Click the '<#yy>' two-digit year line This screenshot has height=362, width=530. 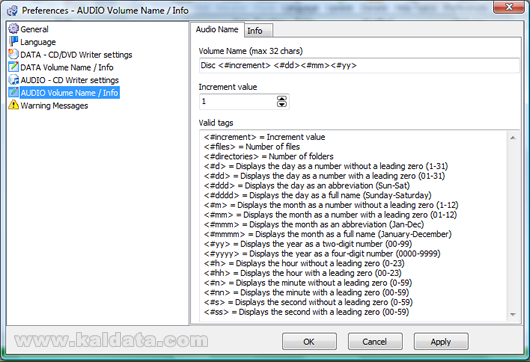[308, 244]
